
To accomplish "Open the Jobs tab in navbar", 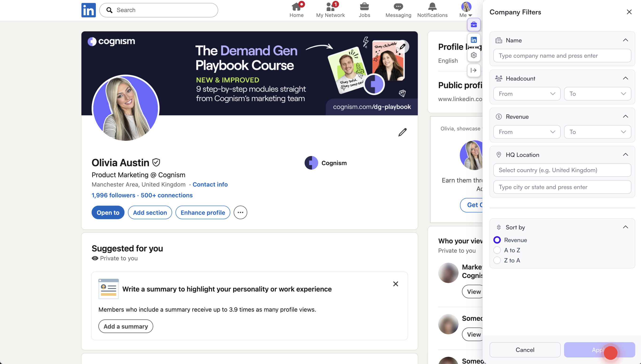I will pyautogui.click(x=364, y=10).
